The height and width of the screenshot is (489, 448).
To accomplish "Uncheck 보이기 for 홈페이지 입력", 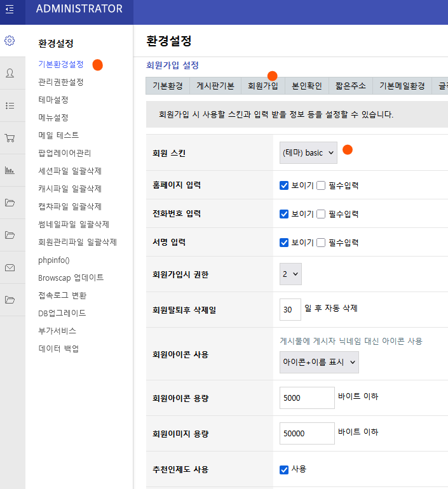I will (284, 185).
